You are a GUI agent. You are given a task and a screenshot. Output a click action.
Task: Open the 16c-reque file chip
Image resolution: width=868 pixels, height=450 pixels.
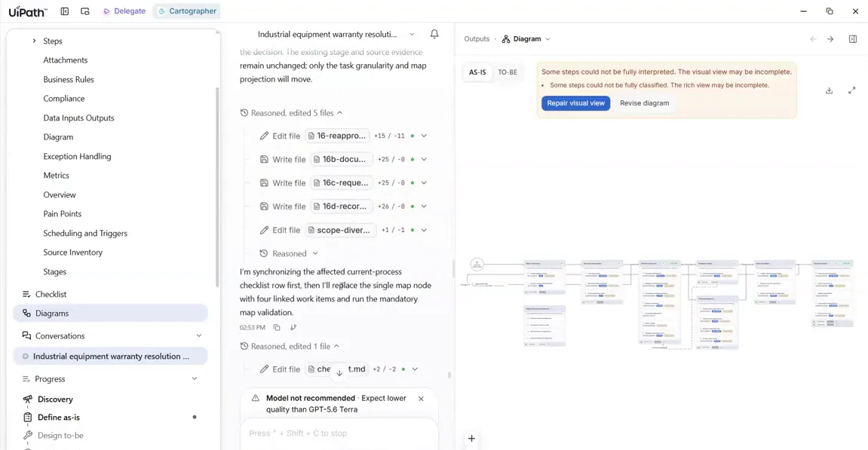(x=342, y=183)
